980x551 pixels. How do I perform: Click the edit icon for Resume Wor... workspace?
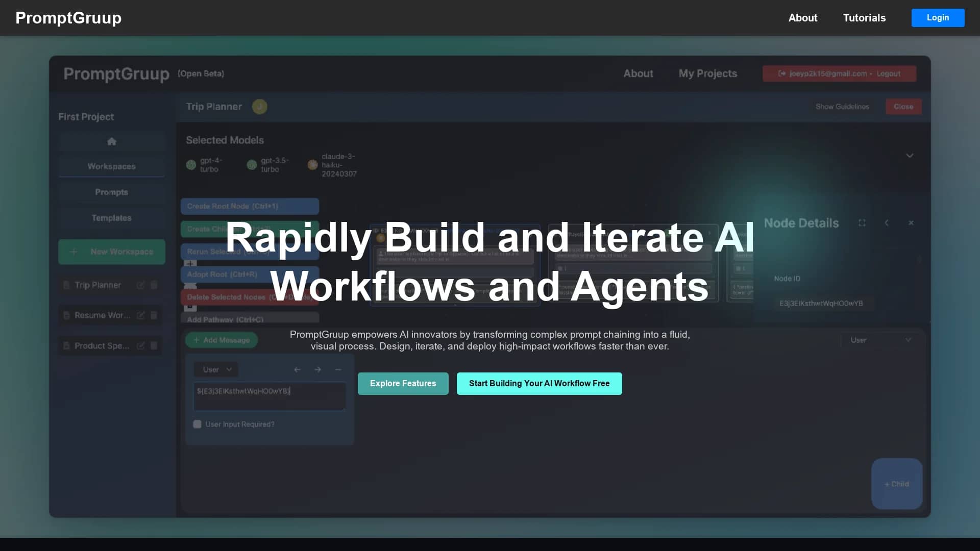140,315
